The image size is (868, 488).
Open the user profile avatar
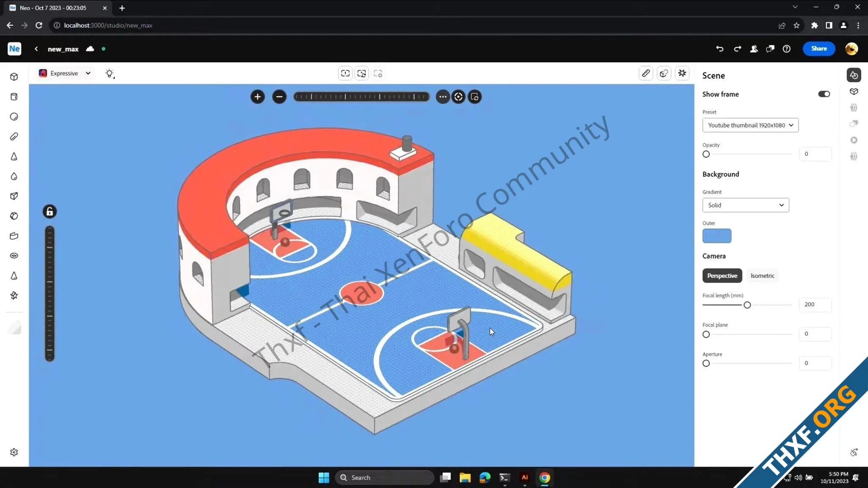pos(851,49)
